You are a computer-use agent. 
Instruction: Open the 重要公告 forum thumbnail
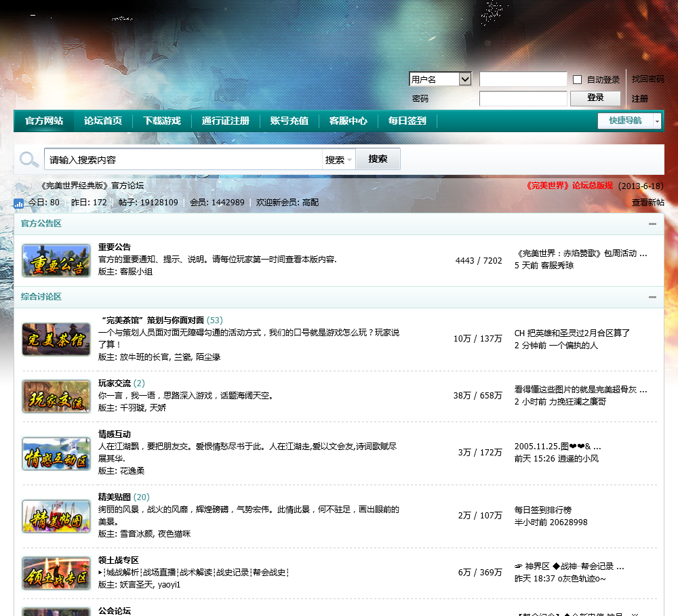click(x=56, y=260)
